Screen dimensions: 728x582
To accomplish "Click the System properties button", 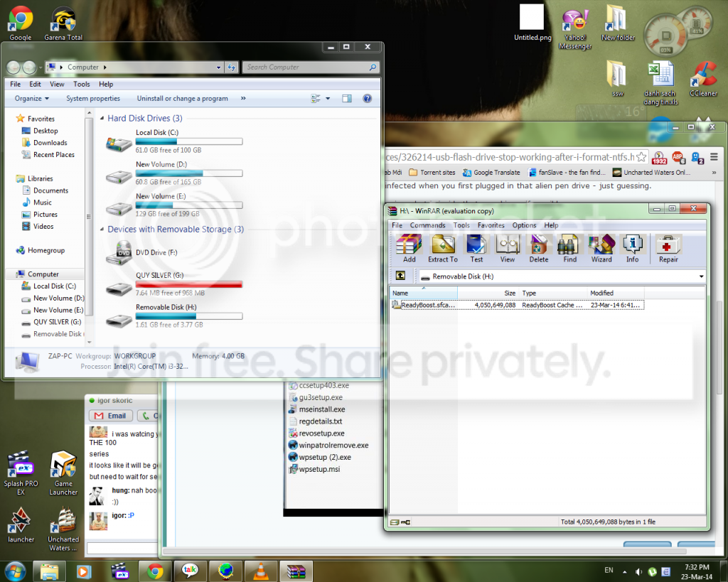I will [93, 98].
